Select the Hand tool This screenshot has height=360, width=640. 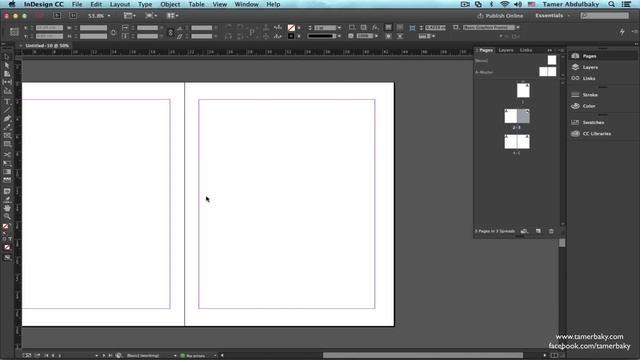click(7, 208)
